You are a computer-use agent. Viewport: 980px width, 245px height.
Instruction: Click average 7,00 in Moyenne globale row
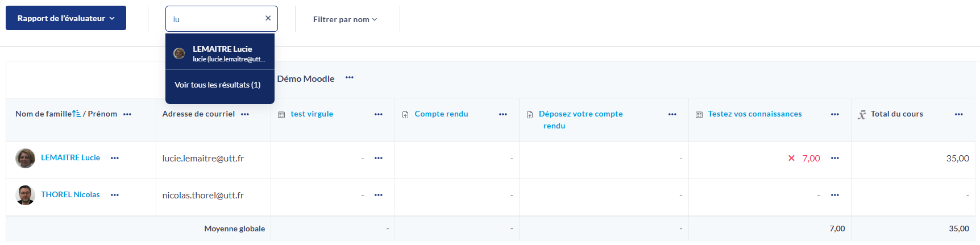tap(837, 229)
